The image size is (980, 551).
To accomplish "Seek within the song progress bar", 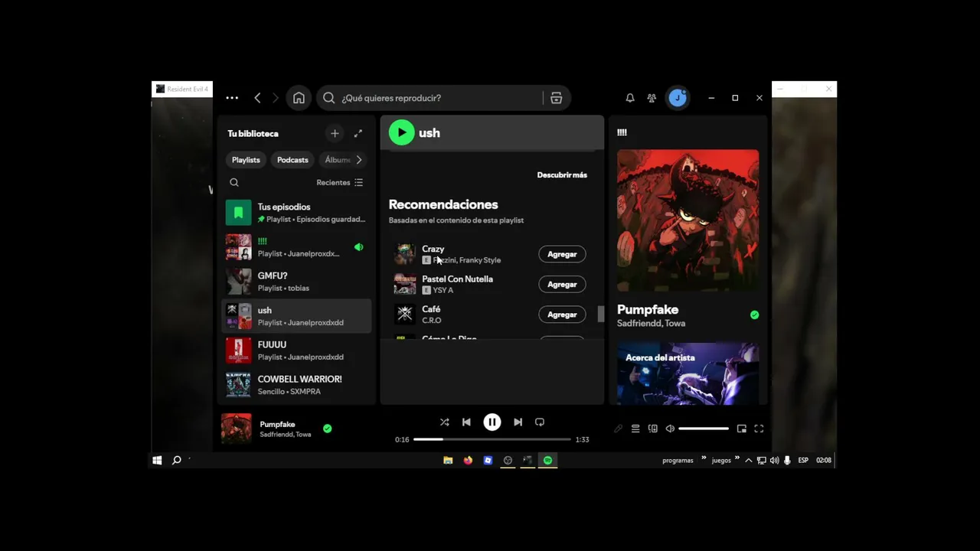I will tap(492, 439).
